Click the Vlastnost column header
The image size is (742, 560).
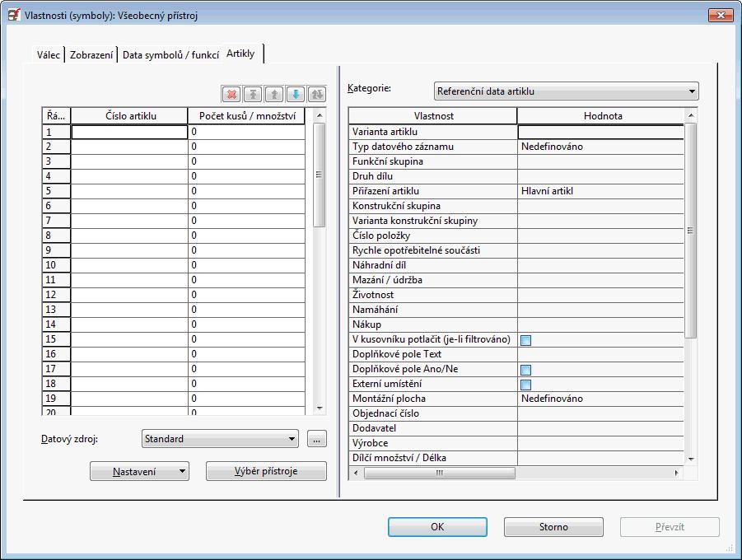point(432,116)
